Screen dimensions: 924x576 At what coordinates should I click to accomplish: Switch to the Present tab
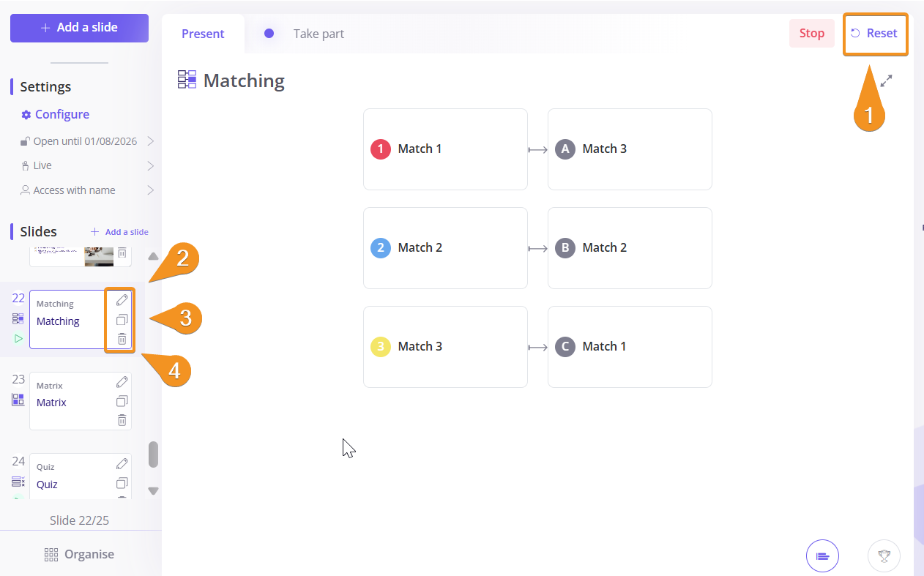[203, 34]
